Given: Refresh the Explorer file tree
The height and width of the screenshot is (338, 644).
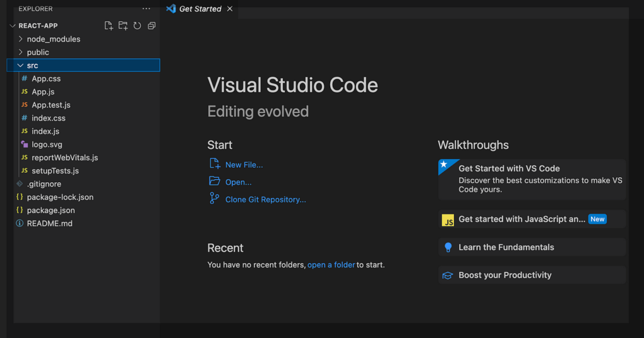Looking at the screenshot, I should click(x=137, y=26).
